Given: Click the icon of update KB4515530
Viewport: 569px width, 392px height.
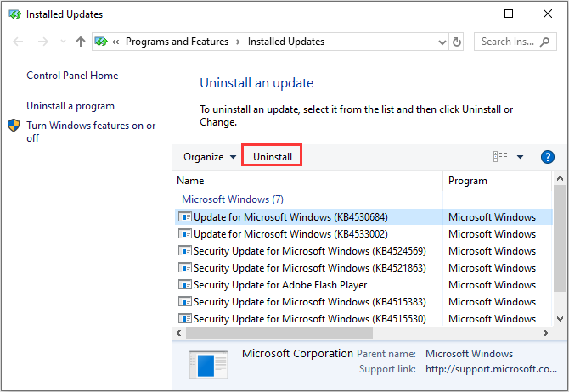Looking at the screenshot, I should pos(184,318).
